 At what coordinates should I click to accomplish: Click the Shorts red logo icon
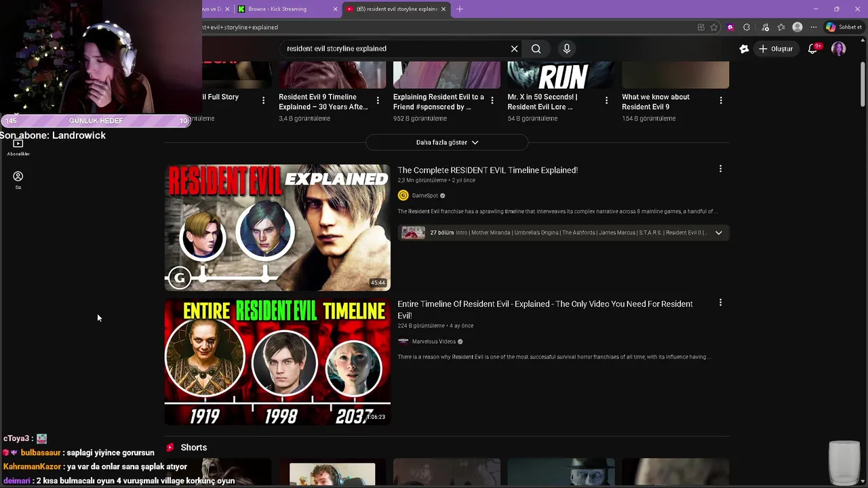[170, 447]
